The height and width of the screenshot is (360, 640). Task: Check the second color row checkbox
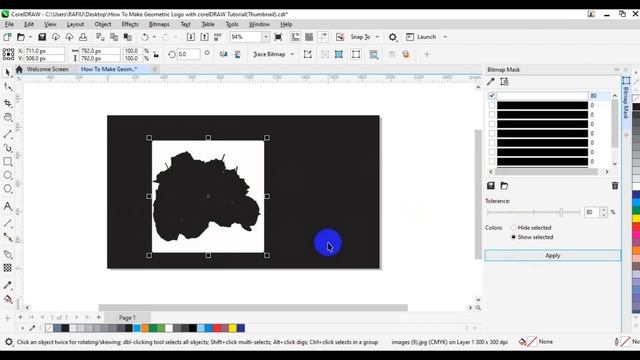(492, 105)
